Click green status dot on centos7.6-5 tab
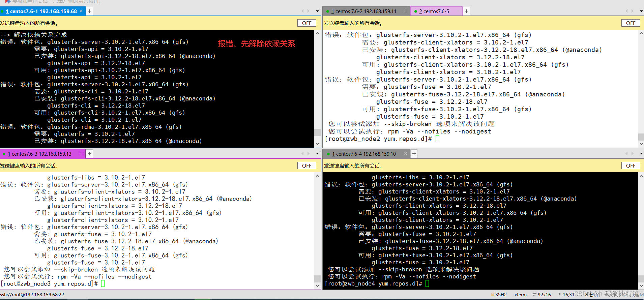This screenshot has height=300, width=644. click(x=415, y=11)
